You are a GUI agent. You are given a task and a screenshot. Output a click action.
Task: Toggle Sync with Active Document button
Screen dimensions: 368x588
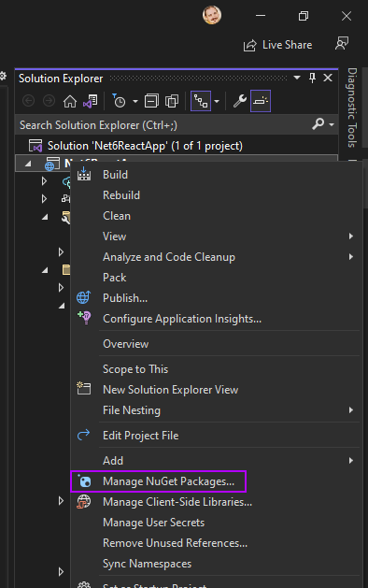click(x=201, y=101)
